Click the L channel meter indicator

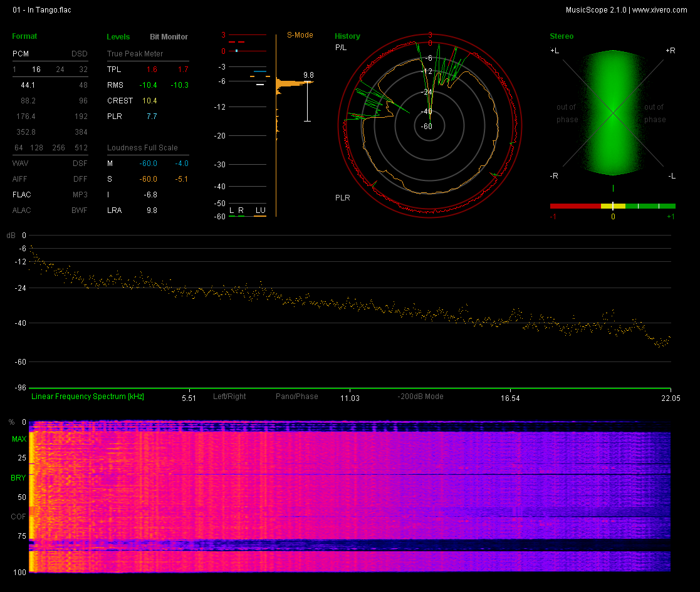(x=232, y=210)
